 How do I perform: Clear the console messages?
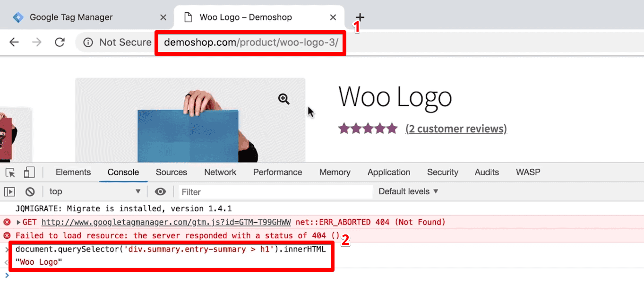[x=29, y=191]
